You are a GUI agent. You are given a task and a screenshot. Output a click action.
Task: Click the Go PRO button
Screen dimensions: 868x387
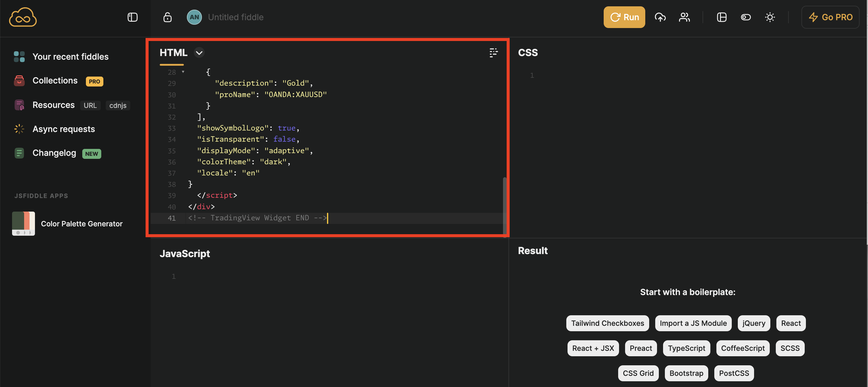(830, 17)
